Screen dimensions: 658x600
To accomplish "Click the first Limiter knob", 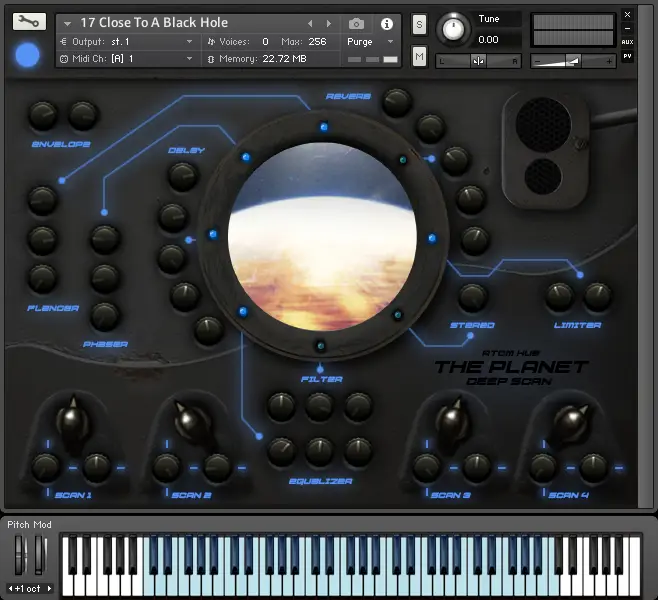I will click(559, 297).
